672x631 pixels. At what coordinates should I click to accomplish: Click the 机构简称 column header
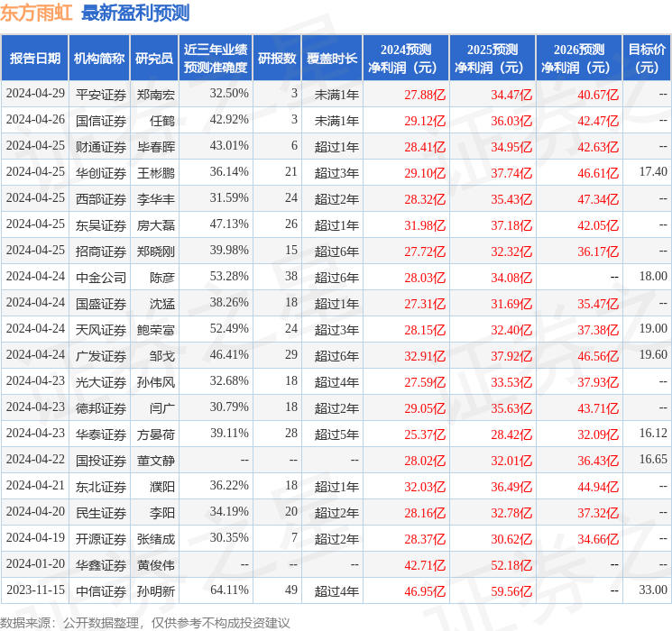click(99, 58)
